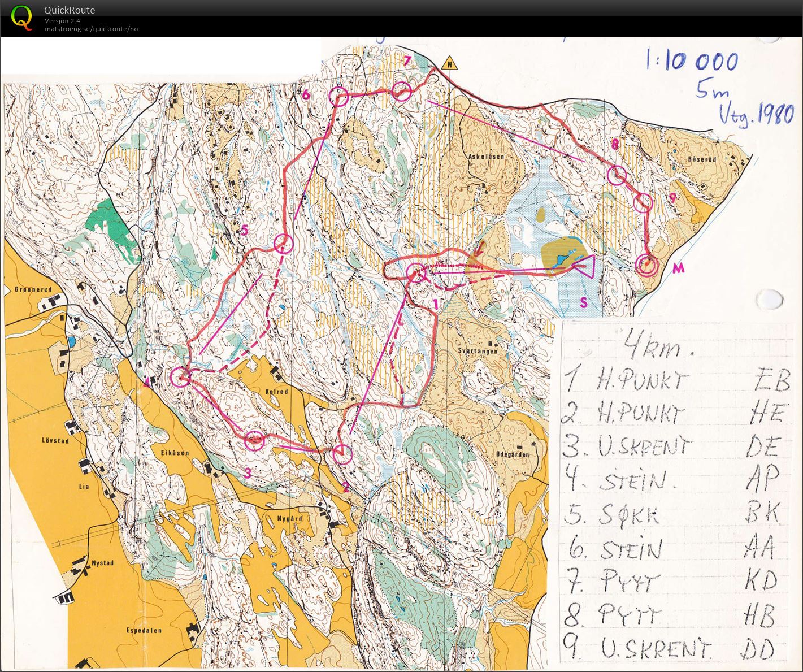Click the yellow N north marker
Screen dimensions: 803x672
click(x=450, y=63)
